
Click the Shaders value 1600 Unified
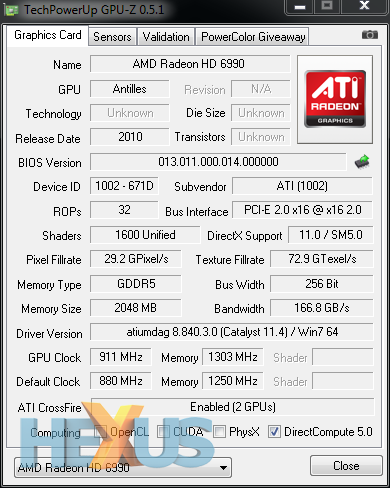(145, 235)
